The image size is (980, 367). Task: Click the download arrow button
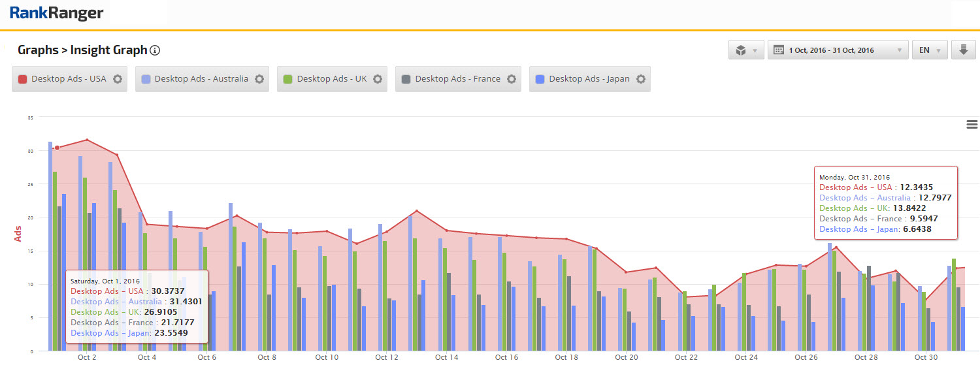tap(963, 50)
